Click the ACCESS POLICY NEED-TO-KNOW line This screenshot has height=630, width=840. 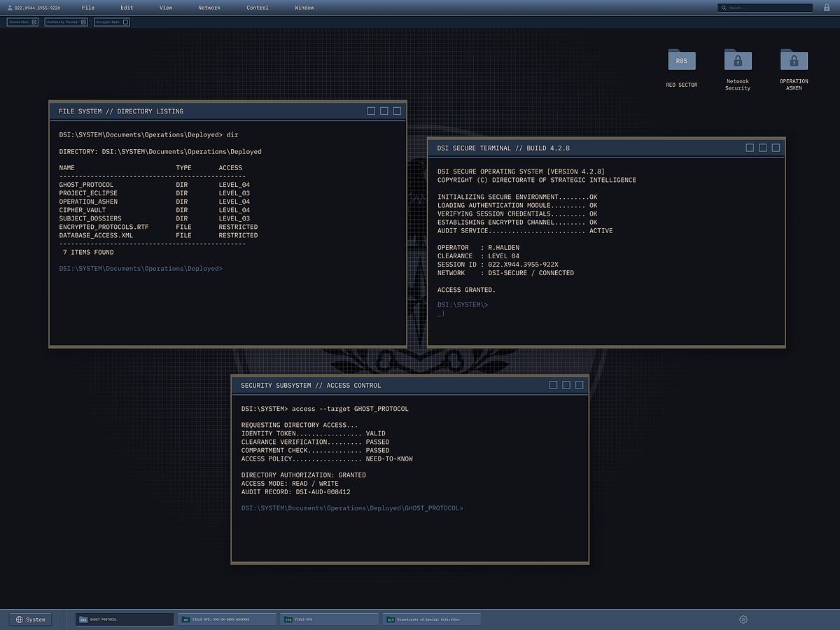327,459
